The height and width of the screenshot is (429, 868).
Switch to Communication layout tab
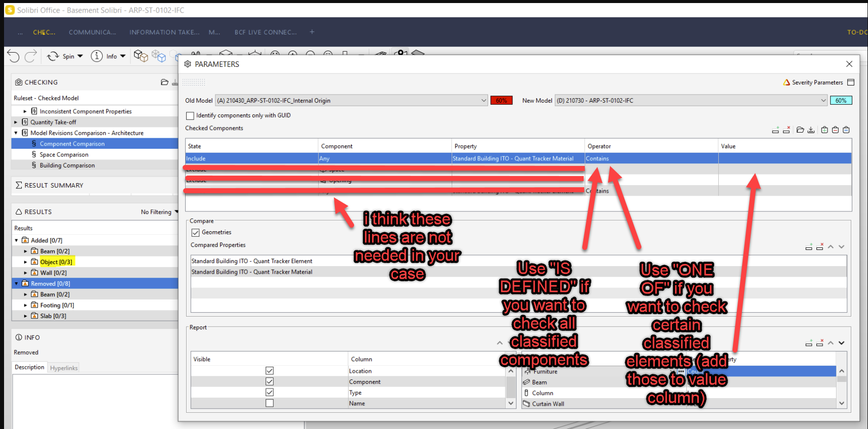click(92, 32)
